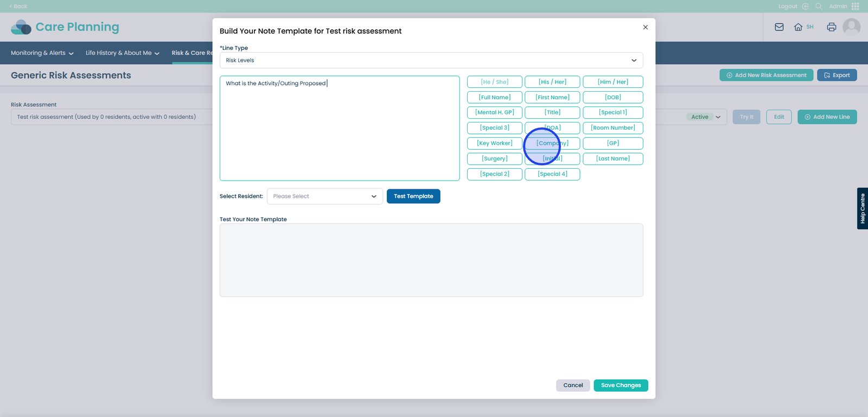Click the Export button
The height and width of the screenshot is (417, 868).
pyautogui.click(x=837, y=75)
